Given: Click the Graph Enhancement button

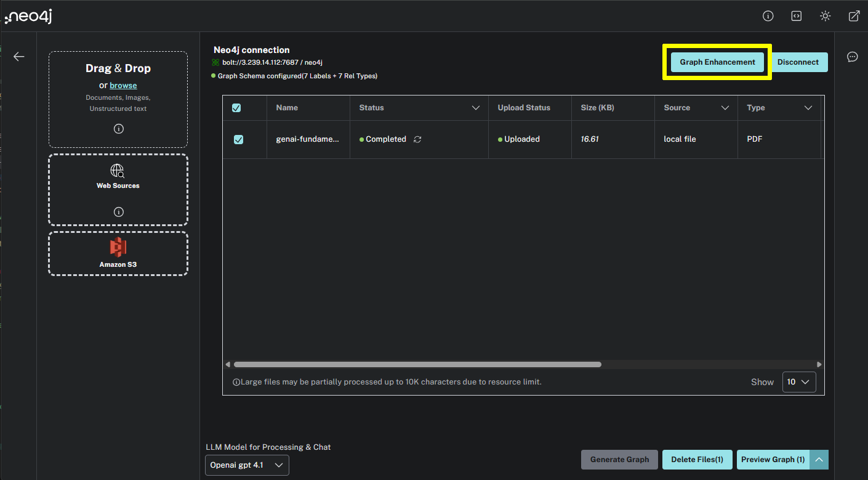Looking at the screenshot, I should click(x=716, y=62).
